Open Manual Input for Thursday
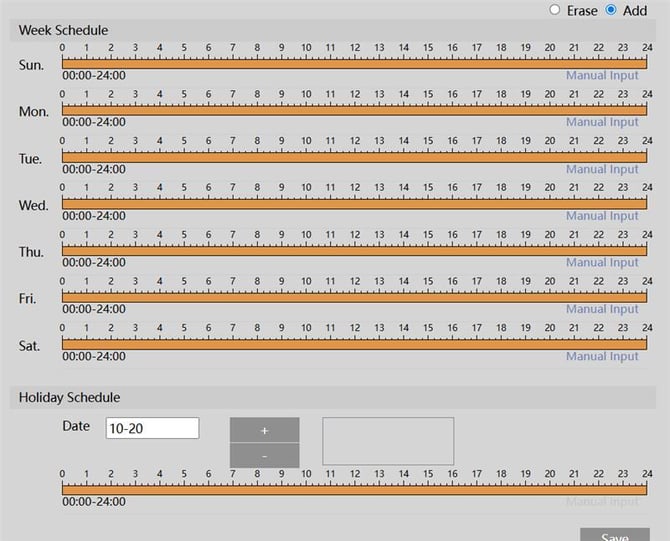This screenshot has height=541, width=670. click(602, 263)
